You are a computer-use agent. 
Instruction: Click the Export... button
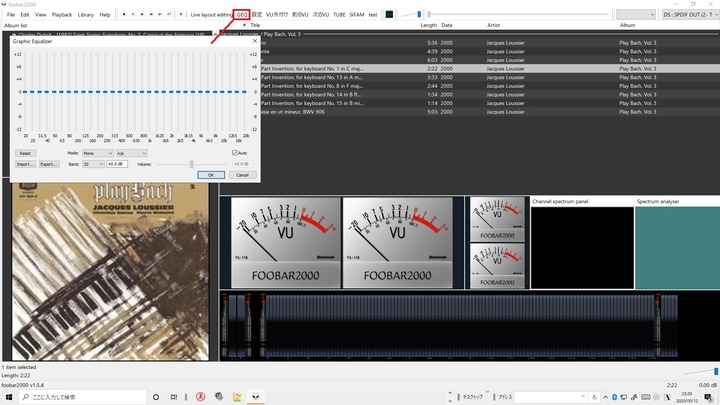[x=49, y=163]
